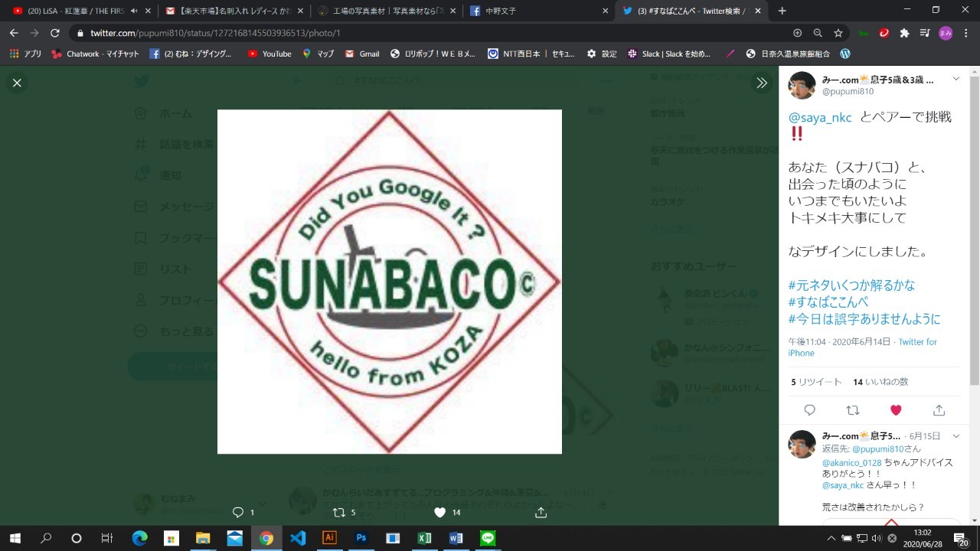The height and width of the screenshot is (551, 980).
Task: Share the tweet using sidebar share icon
Action: pos(939,410)
